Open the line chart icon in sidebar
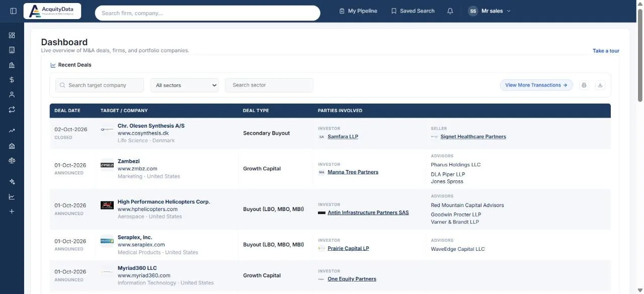 pos(12,197)
